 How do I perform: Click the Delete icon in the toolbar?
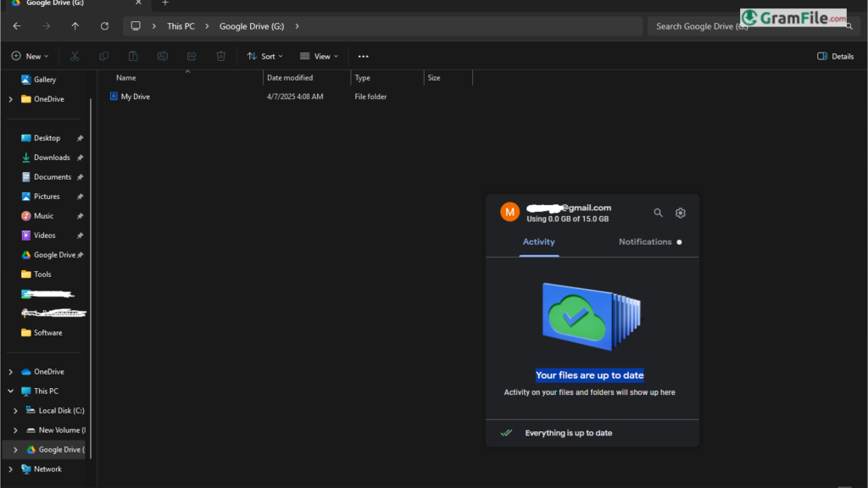click(x=220, y=56)
